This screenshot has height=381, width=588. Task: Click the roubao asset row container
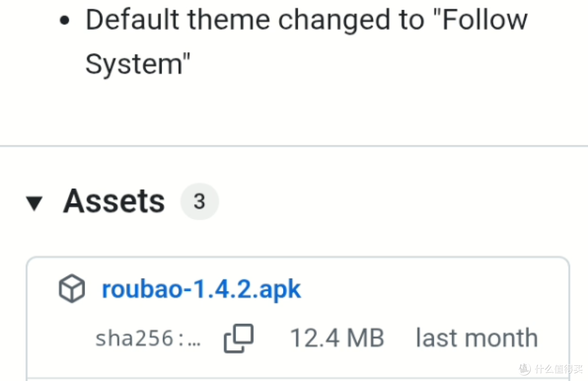coord(298,318)
